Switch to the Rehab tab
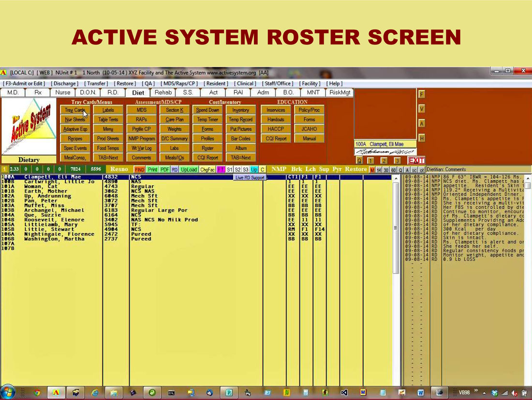The height and width of the screenshot is (400, 532). click(163, 93)
